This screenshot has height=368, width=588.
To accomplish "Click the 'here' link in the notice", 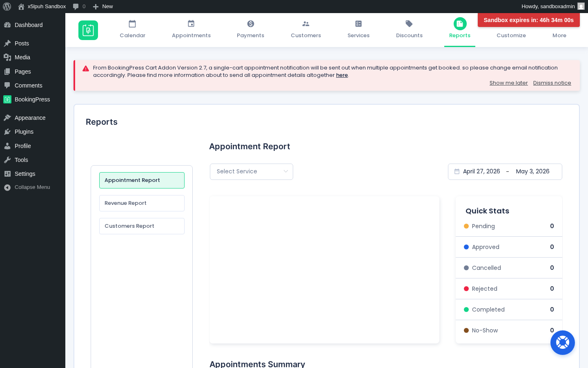I will pyautogui.click(x=342, y=75).
